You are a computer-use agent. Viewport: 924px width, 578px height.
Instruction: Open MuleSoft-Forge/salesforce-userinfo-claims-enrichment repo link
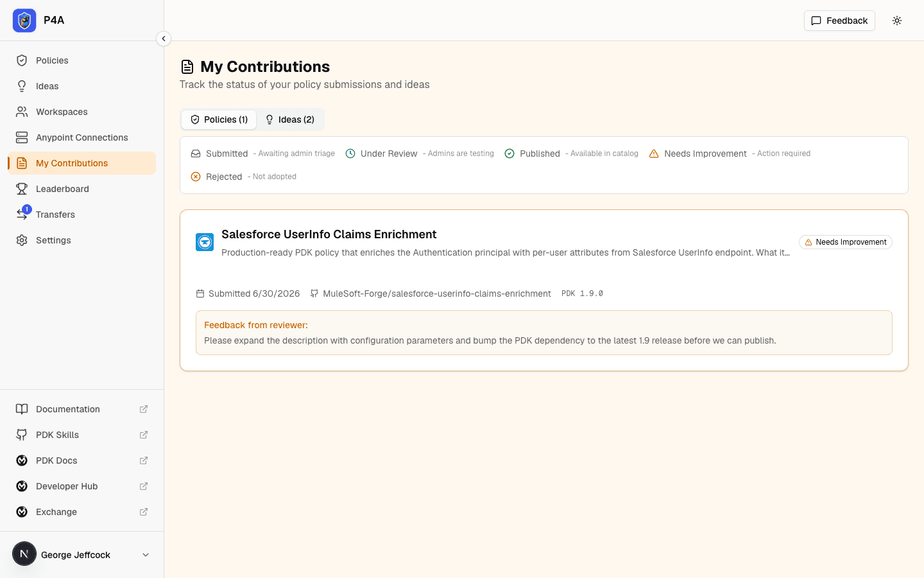click(x=436, y=293)
